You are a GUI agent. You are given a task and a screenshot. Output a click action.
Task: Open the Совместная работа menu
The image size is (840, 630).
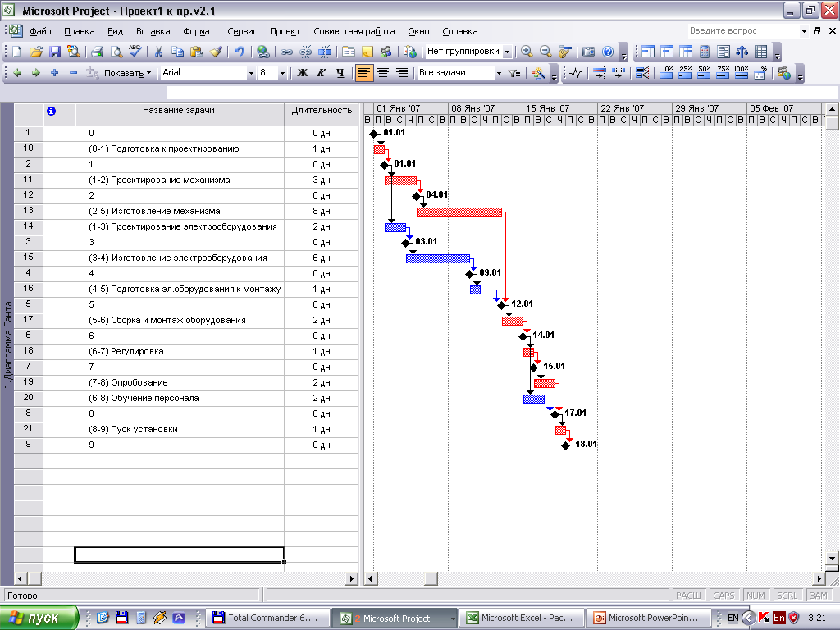[x=354, y=31]
